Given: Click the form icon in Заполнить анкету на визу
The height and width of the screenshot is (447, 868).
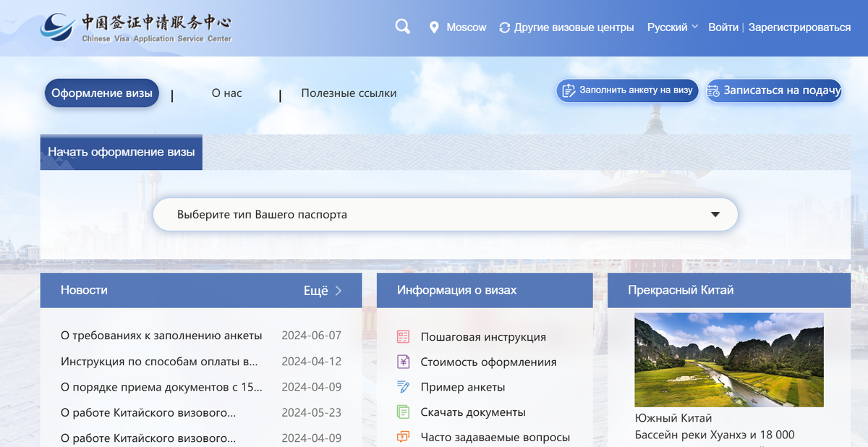Looking at the screenshot, I should (x=569, y=90).
